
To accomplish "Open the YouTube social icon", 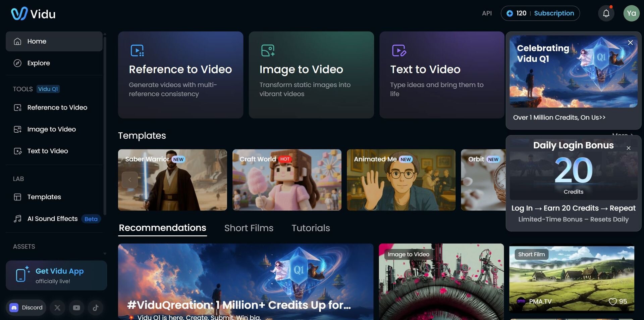I will click(76, 308).
